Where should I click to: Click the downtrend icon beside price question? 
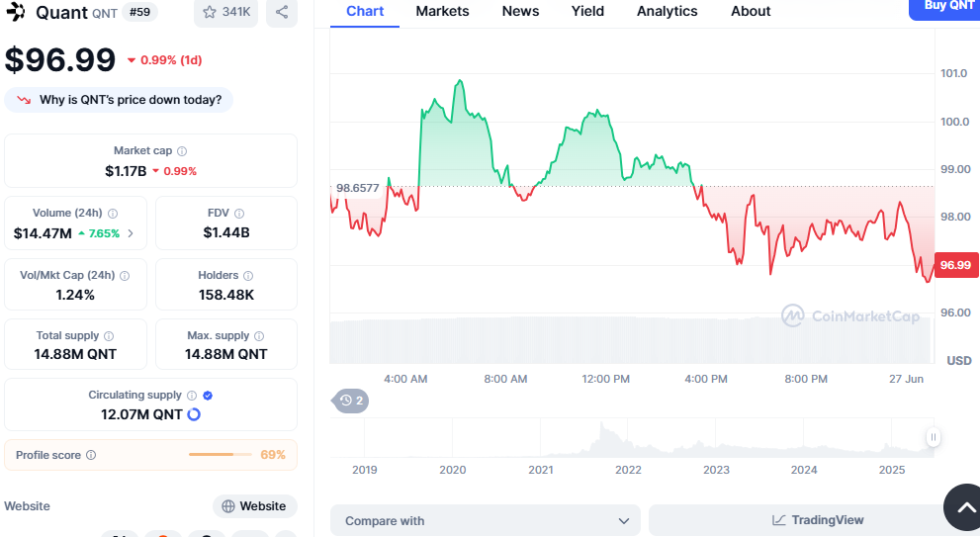25,100
